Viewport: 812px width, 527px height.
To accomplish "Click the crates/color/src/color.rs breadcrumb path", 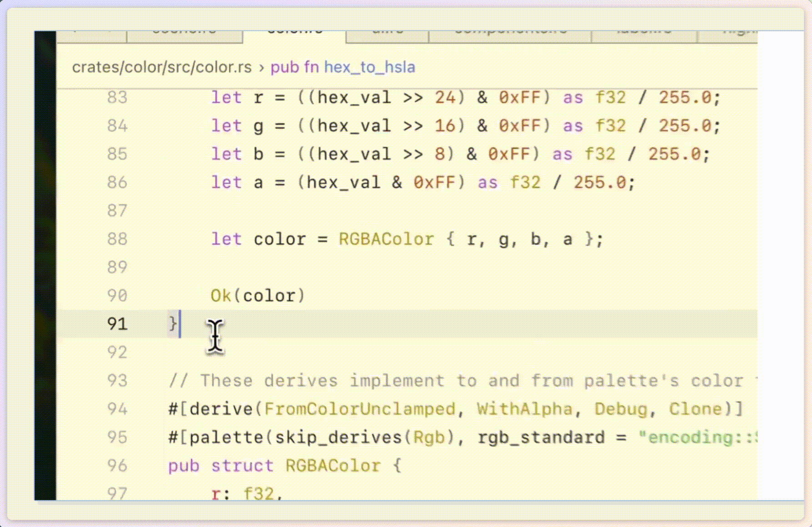I will point(162,67).
